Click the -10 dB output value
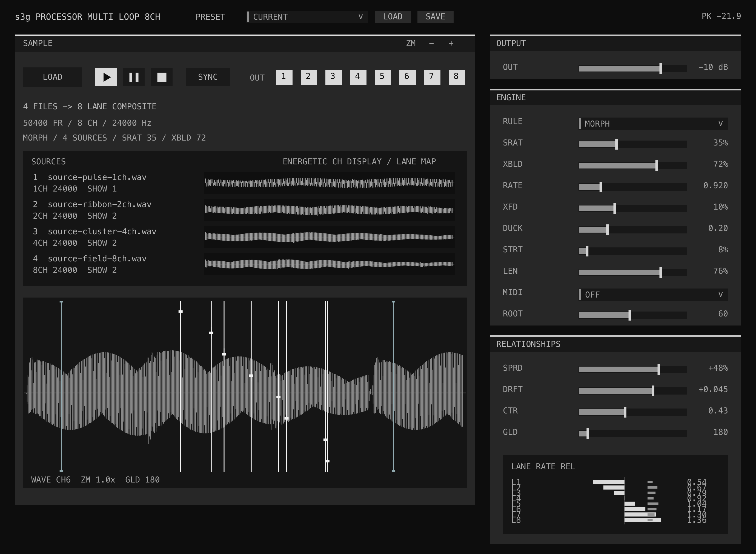756x554 pixels. (x=713, y=67)
